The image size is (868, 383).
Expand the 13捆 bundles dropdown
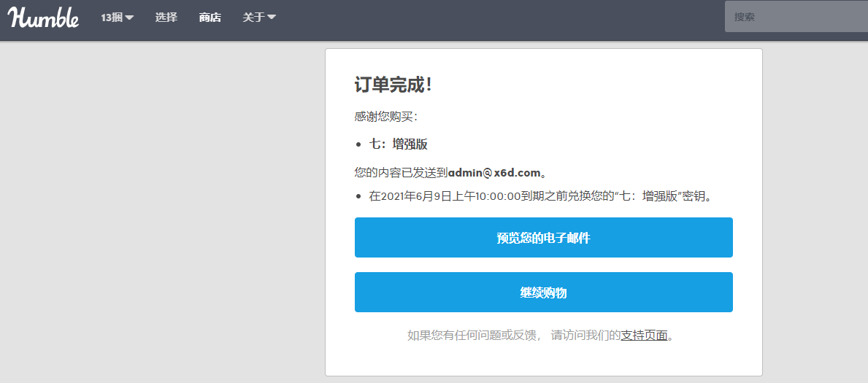tap(118, 18)
